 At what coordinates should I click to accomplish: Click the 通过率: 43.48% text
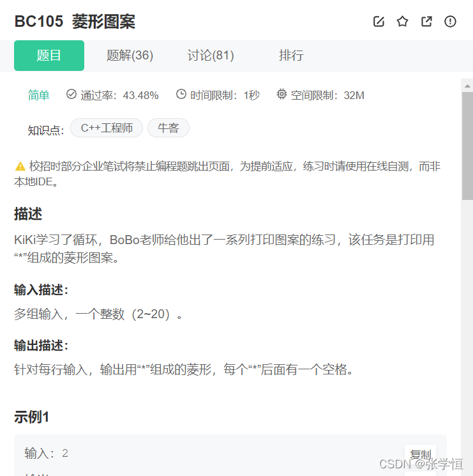coord(119,95)
